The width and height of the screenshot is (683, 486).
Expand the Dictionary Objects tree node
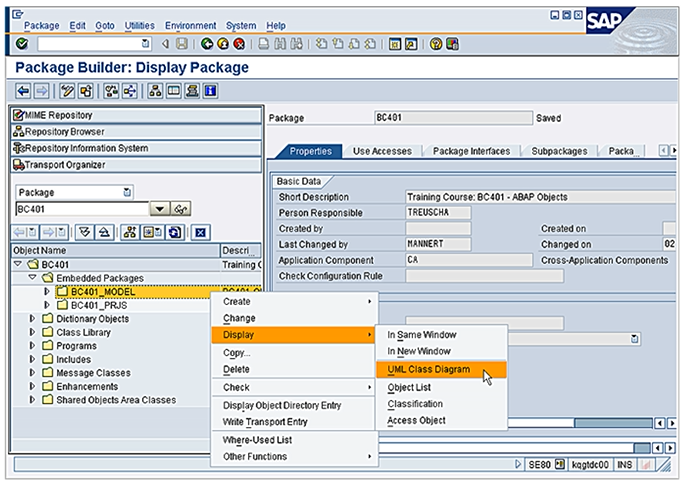[x=33, y=319]
